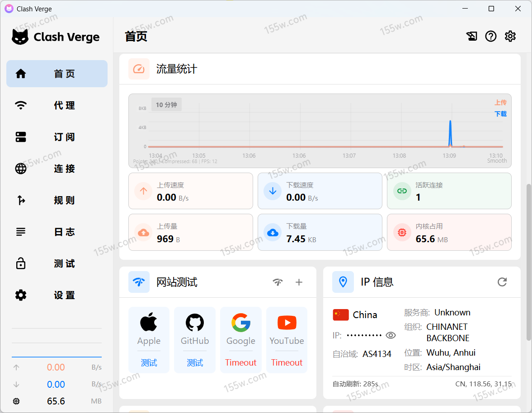Reveal hidden IP address with eye icon
The width and height of the screenshot is (532, 413).
pos(391,335)
